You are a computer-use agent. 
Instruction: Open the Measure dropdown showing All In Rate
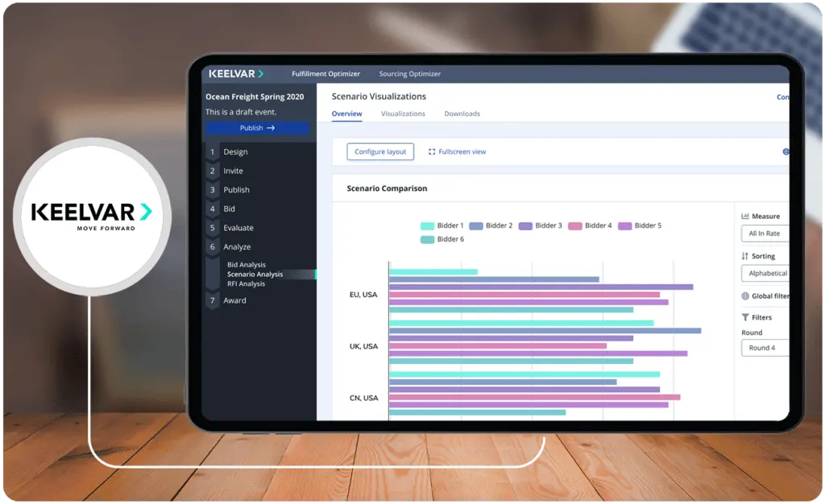(x=765, y=233)
